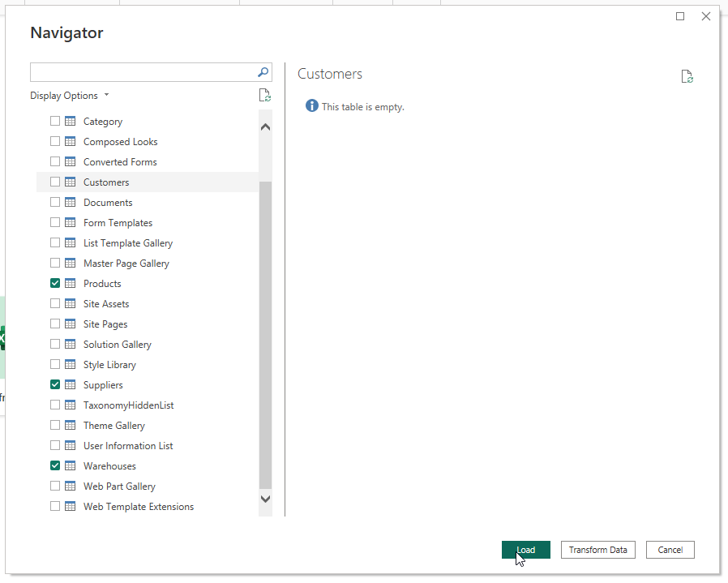
Task: Click the info icon beside empty table message
Action: (x=312, y=106)
